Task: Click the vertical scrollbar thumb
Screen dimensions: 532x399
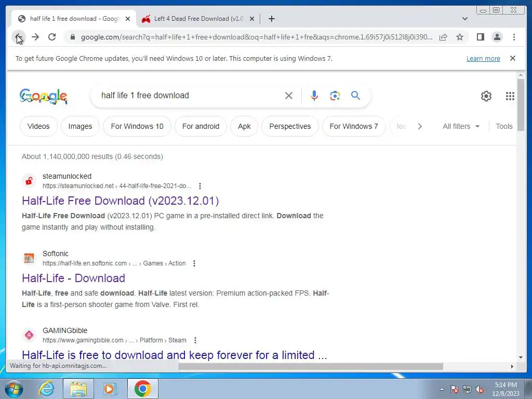Action: click(x=521, y=104)
